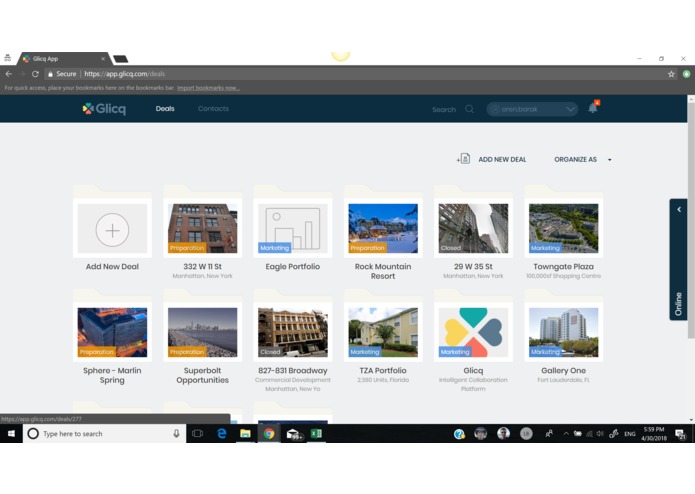This screenshot has width=695, height=494.
Task: Click the Fort Lauderdale, FL subtitle
Action: pyautogui.click(x=563, y=380)
